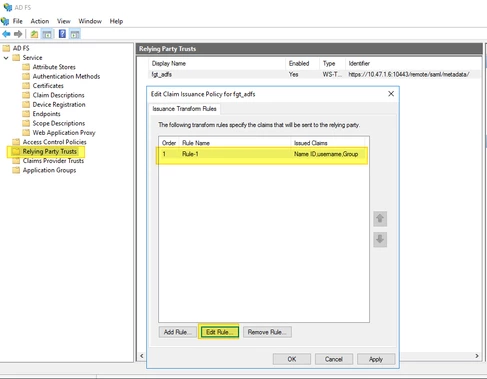The width and height of the screenshot is (487, 379).
Task: Sort by the Type column header
Action: point(332,63)
